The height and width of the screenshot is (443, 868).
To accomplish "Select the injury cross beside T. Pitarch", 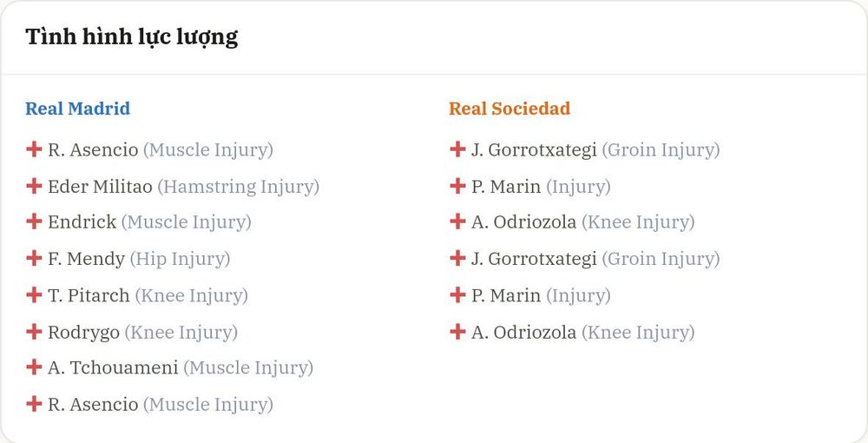I will coord(34,294).
